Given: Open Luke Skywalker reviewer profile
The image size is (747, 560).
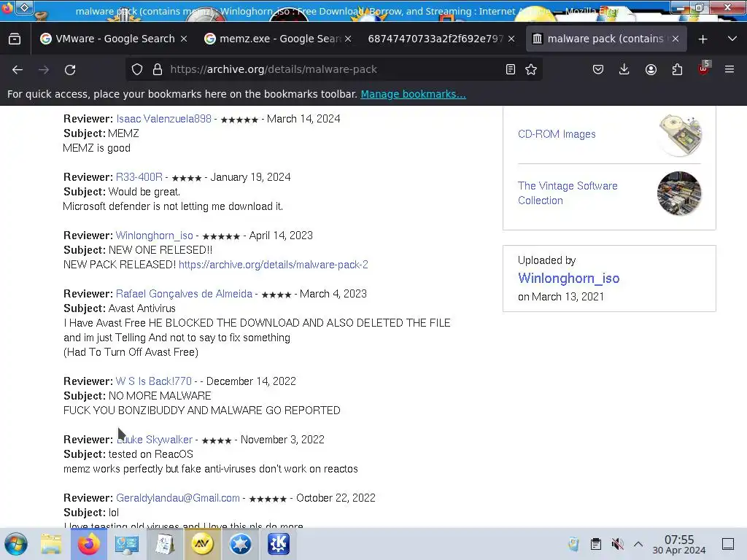Looking at the screenshot, I should [155, 440].
